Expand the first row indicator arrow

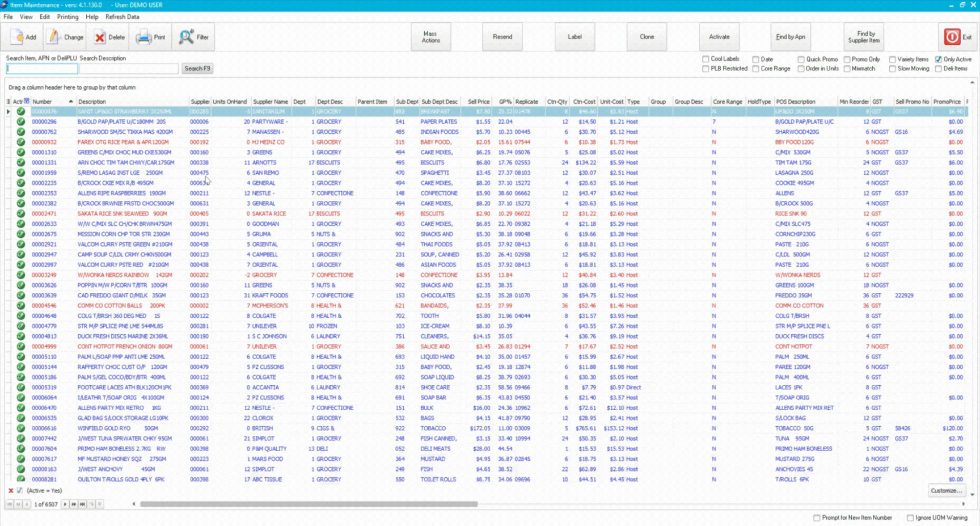8,112
